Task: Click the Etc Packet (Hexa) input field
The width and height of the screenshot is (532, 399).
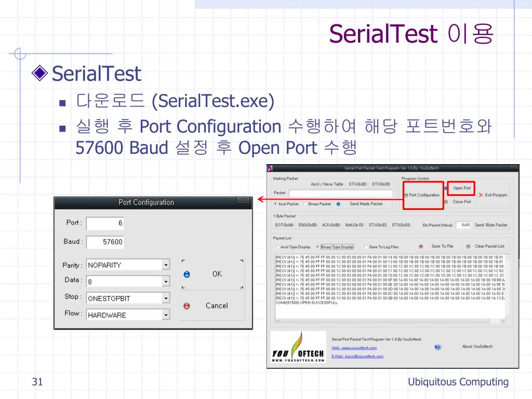Action: [463, 225]
